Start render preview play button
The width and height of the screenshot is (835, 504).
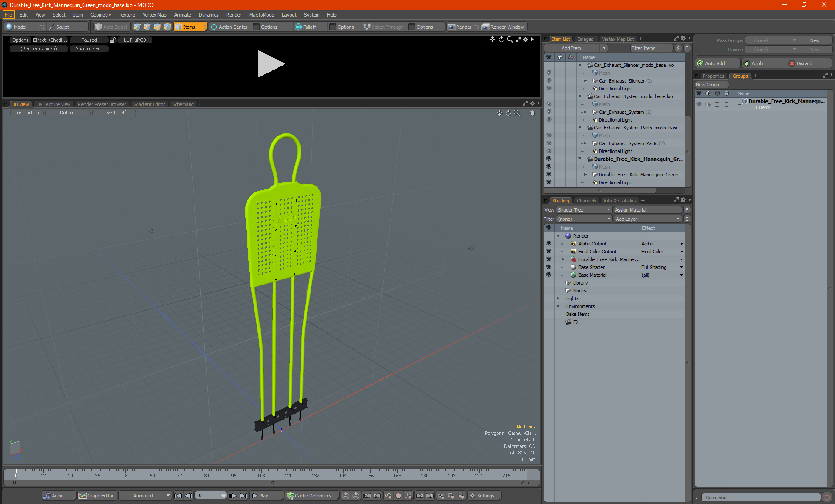[271, 64]
